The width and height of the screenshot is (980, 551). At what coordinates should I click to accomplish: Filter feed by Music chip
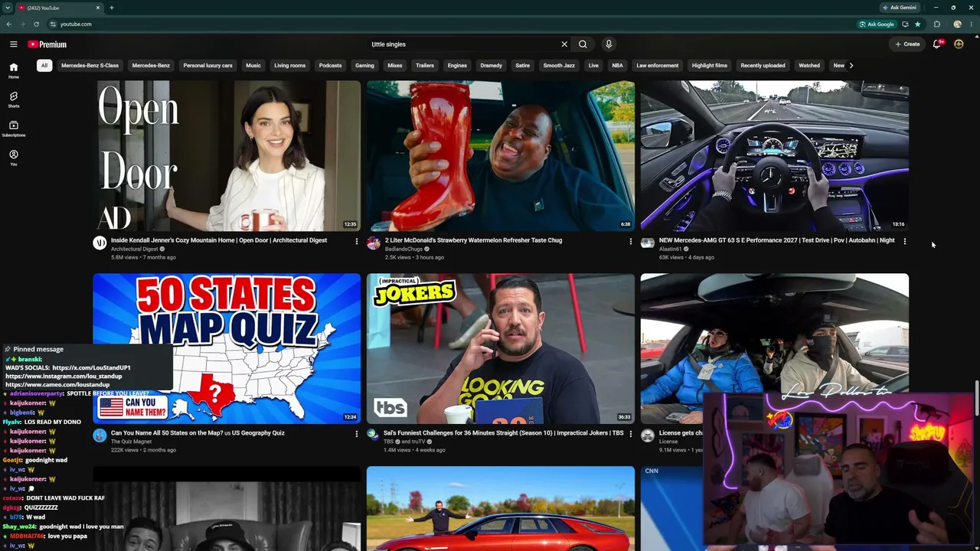click(253, 65)
